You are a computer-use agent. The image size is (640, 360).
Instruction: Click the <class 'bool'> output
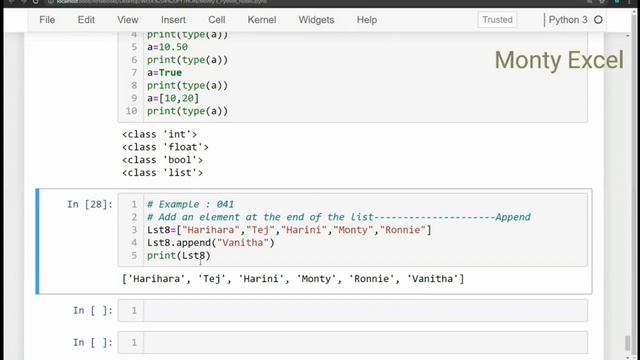162,160
